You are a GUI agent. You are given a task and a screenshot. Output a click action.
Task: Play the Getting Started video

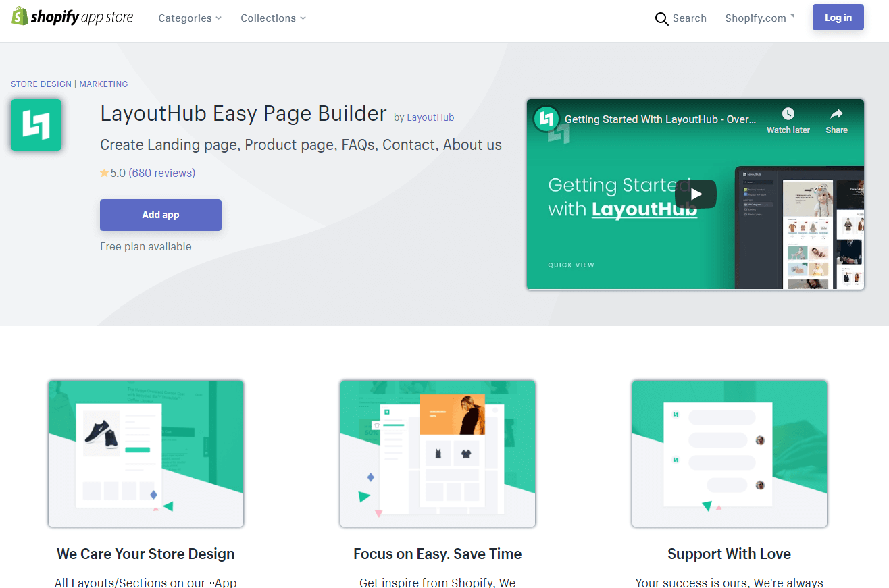(696, 194)
